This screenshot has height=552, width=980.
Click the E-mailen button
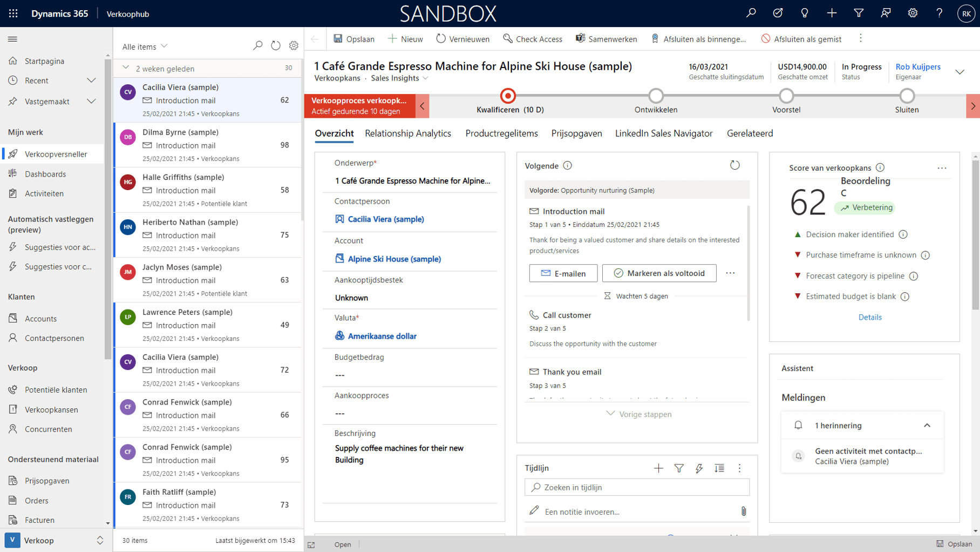pyautogui.click(x=563, y=273)
